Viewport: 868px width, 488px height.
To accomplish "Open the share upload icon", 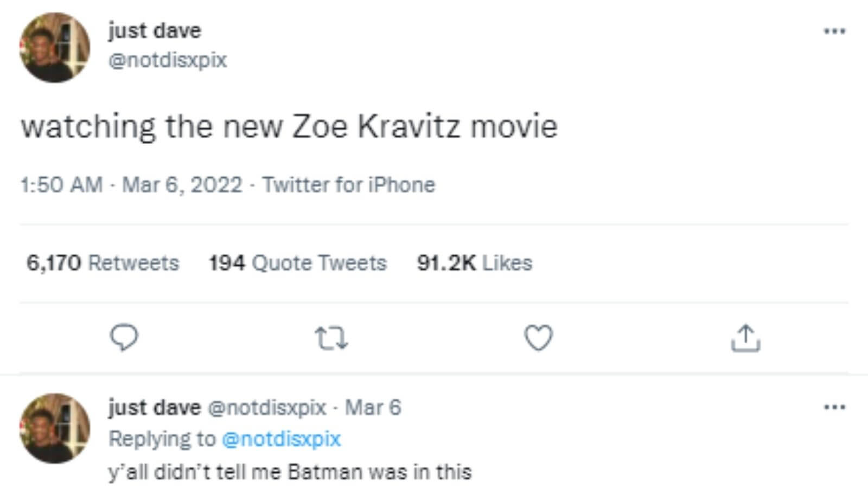I will coord(745,337).
